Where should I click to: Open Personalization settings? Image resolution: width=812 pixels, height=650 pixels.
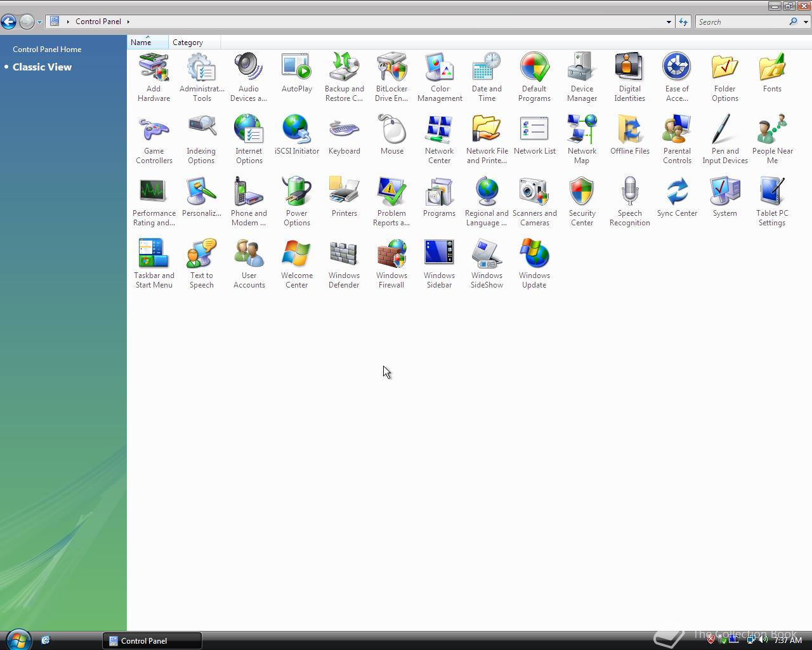(x=202, y=197)
